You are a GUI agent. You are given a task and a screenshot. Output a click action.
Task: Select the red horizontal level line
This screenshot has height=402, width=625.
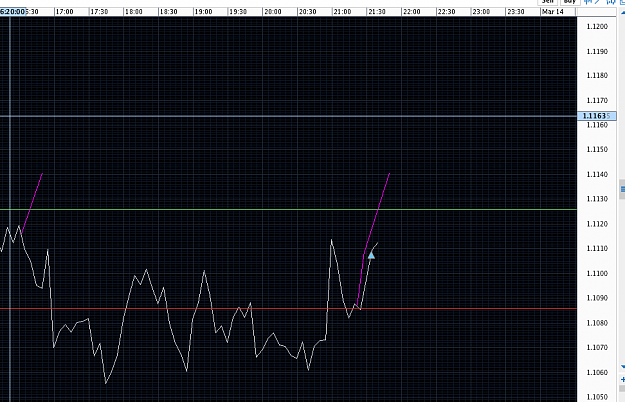(288, 308)
